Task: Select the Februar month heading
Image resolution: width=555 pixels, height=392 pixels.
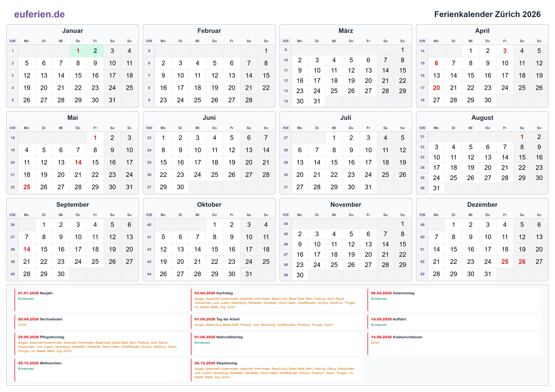Action: tap(209, 31)
